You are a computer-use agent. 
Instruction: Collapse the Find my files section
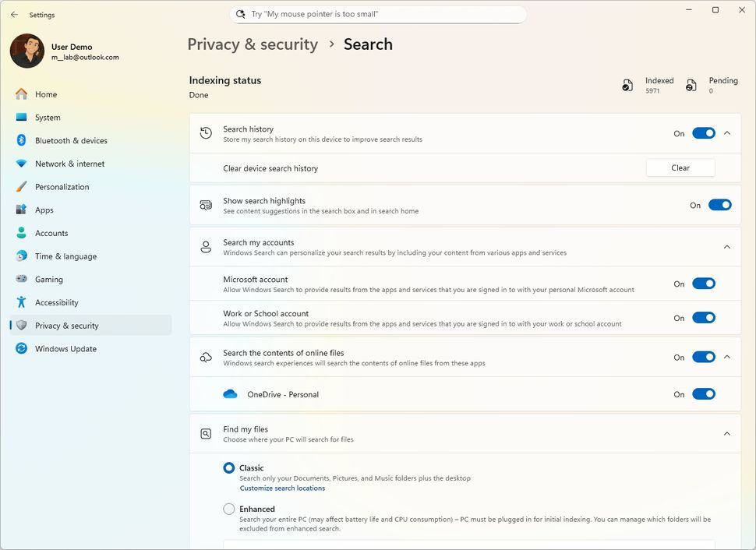point(726,434)
